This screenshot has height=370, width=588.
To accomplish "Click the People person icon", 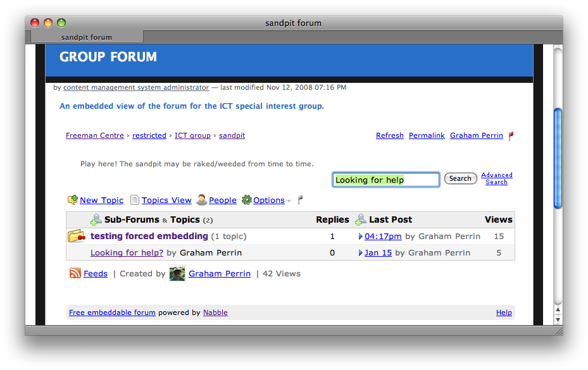I will [x=202, y=200].
